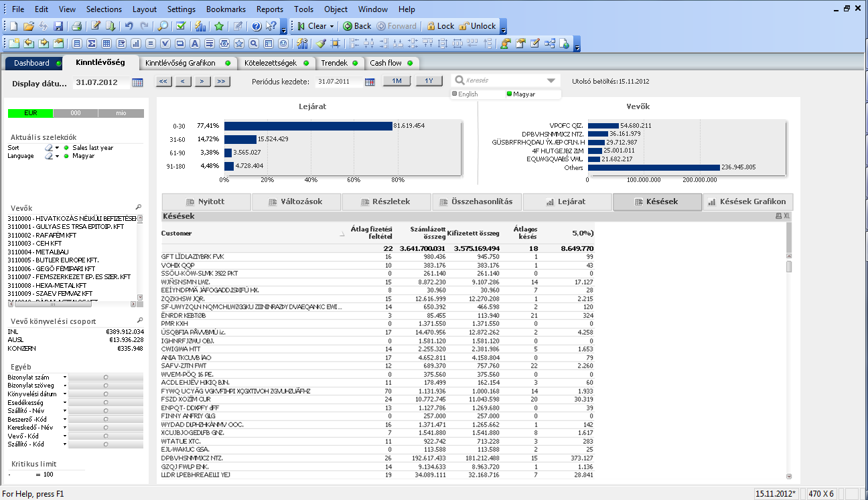Click the Save floppy disk icon
Viewport: 868px width, 500px height.
[x=58, y=26]
